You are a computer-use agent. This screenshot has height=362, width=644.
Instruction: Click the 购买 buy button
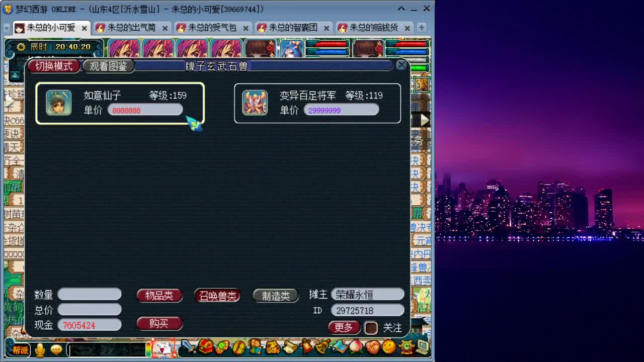pos(159,324)
